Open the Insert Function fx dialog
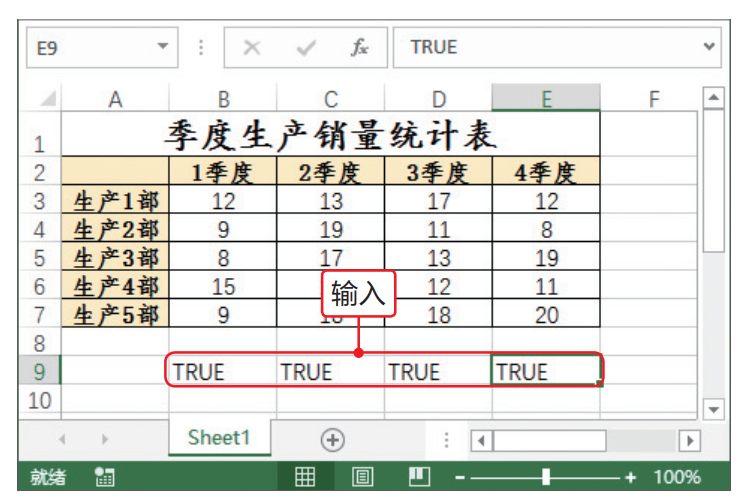This screenshot has width=745, height=504. pos(359,48)
